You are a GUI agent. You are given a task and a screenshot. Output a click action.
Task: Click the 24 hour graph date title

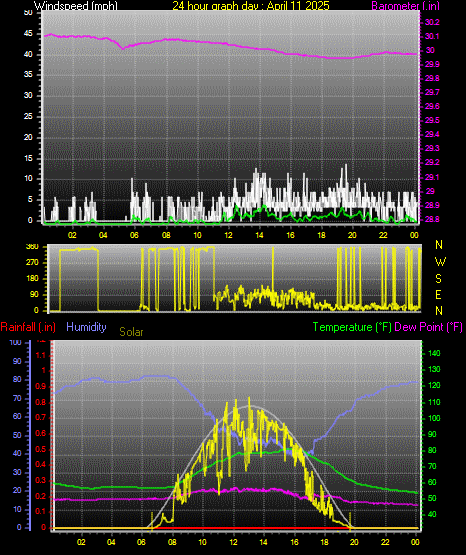251,6
